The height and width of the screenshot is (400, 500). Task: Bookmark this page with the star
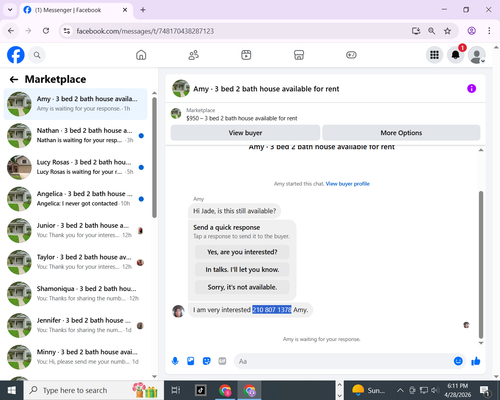pos(447,31)
